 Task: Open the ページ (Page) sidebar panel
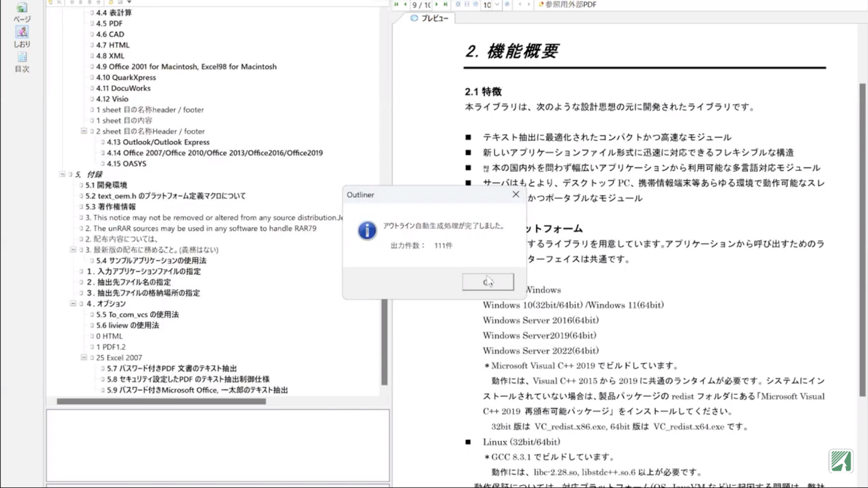[x=21, y=11]
